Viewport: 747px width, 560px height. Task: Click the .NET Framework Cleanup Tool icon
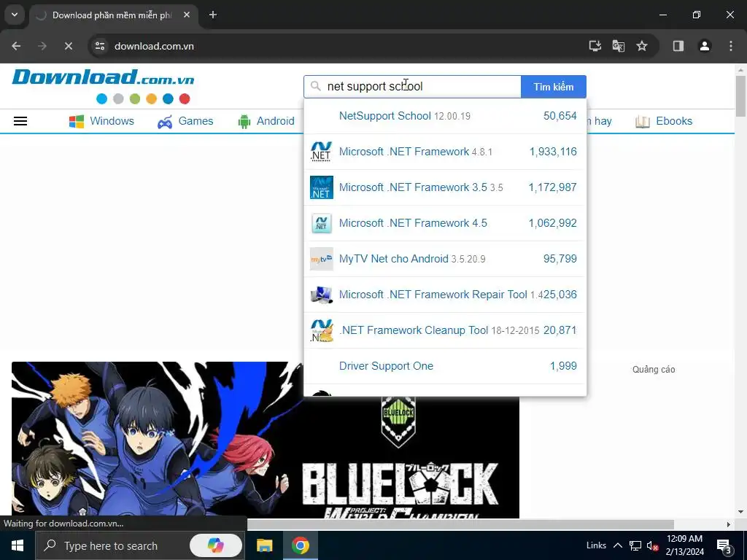[322, 330]
